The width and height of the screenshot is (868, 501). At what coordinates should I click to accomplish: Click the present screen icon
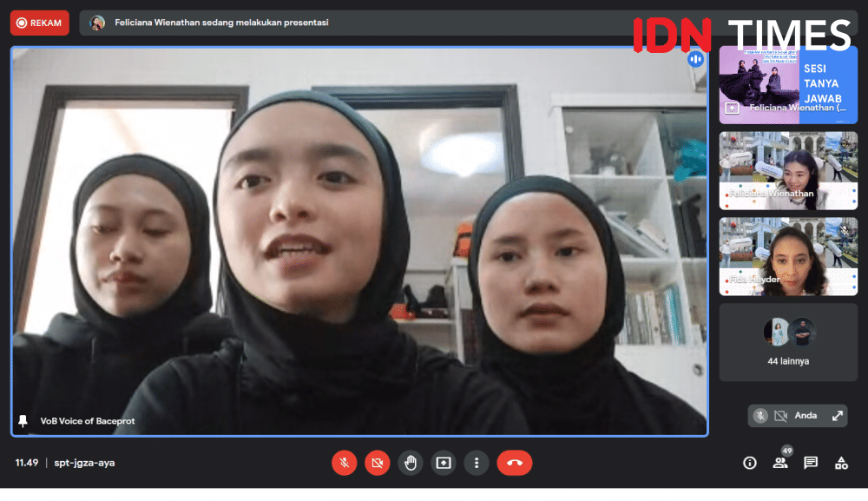[x=444, y=463]
